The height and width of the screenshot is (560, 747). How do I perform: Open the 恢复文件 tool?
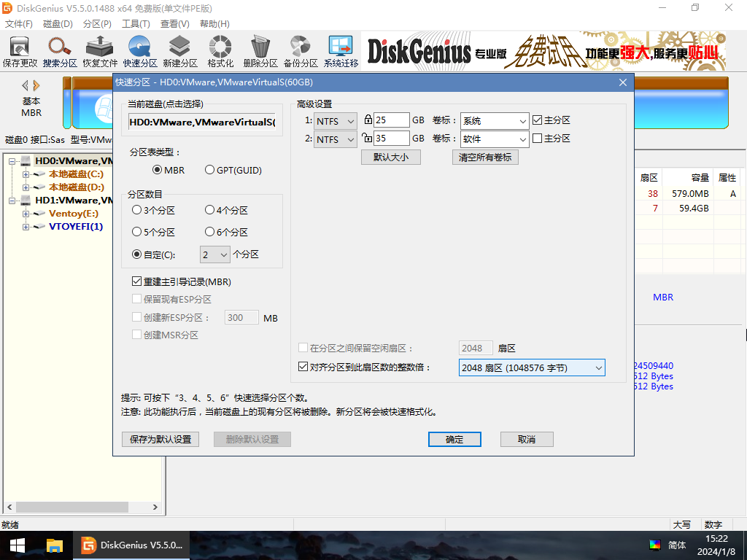pos(101,50)
